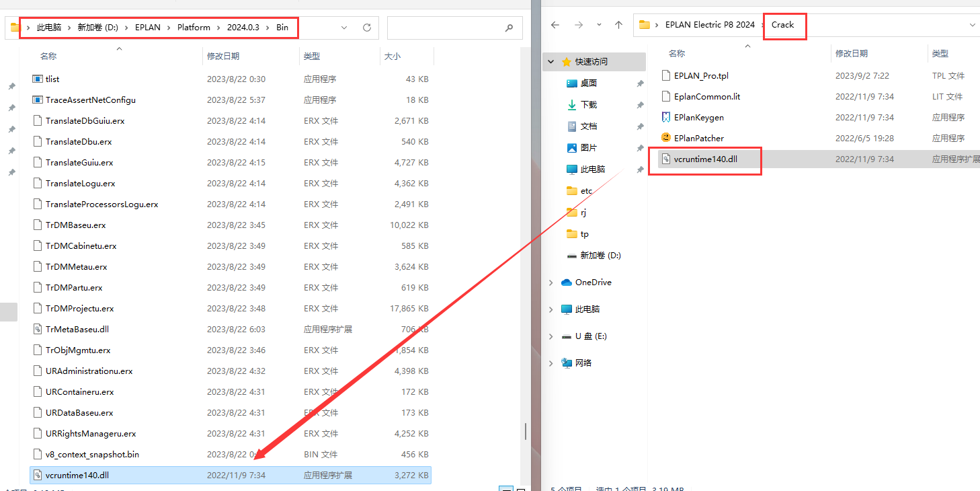
Task: Click the folder icon in the right address bar
Action: [x=645, y=24]
